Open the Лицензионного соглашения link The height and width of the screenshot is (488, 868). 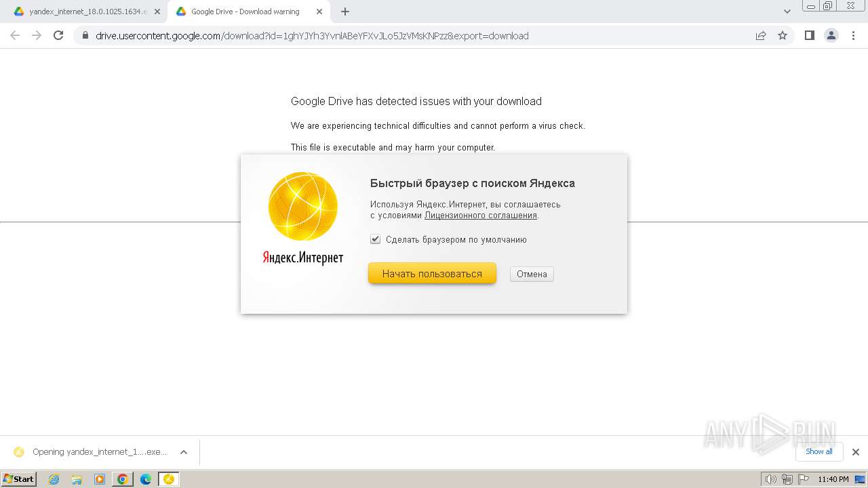(x=481, y=216)
